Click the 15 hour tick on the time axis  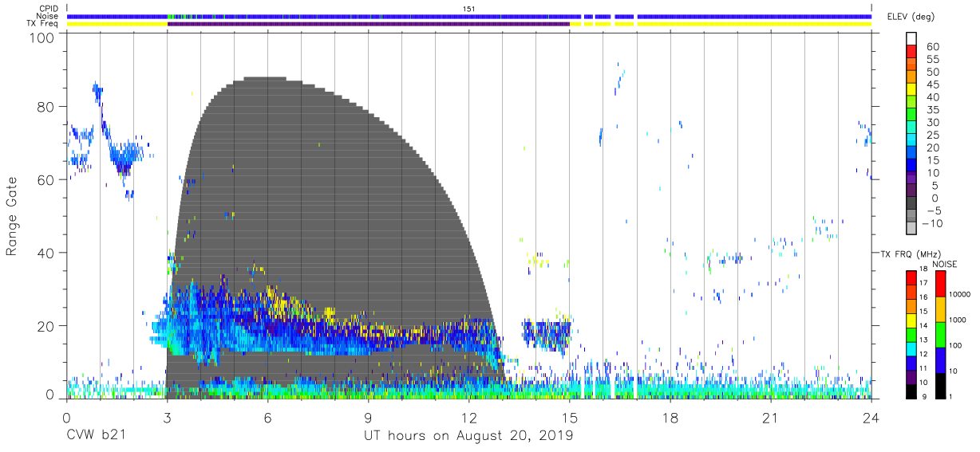click(x=570, y=418)
